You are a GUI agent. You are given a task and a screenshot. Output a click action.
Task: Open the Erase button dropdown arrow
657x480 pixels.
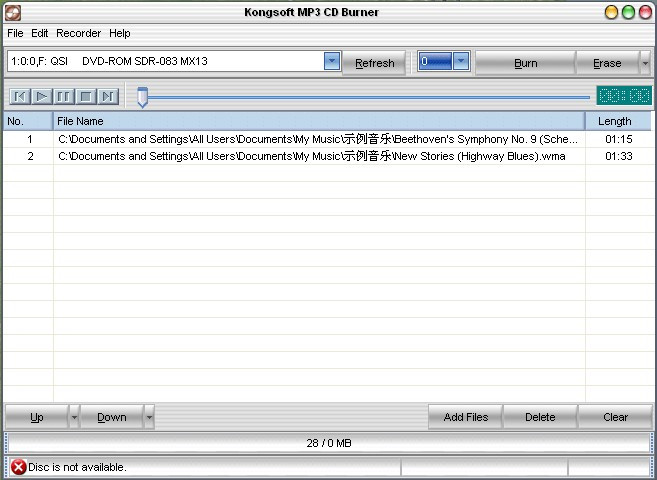point(645,63)
